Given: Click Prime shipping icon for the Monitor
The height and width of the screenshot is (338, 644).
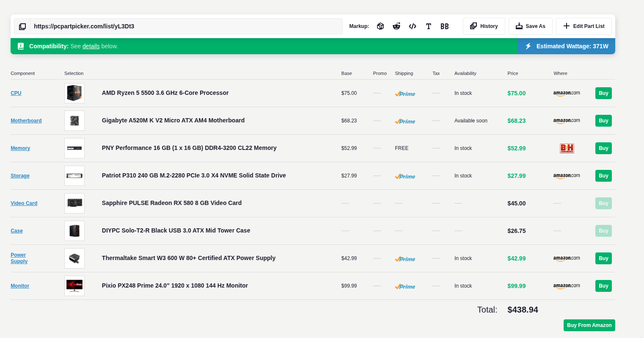Looking at the screenshot, I should coord(405,286).
